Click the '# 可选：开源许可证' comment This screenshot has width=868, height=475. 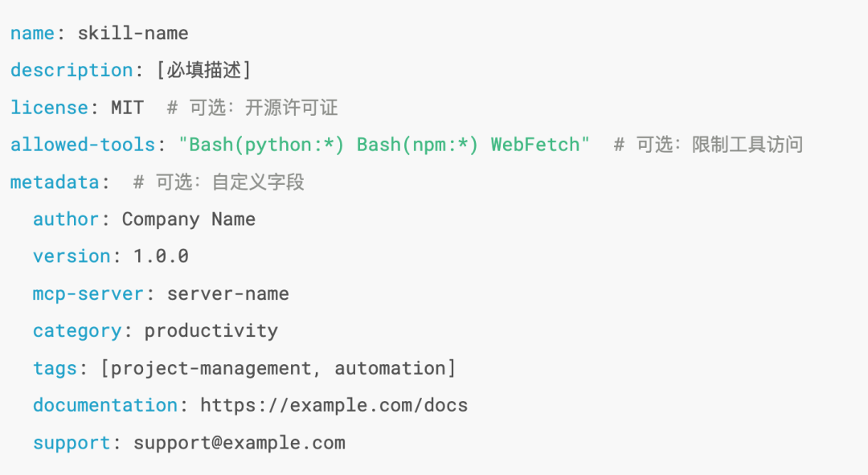(252, 108)
